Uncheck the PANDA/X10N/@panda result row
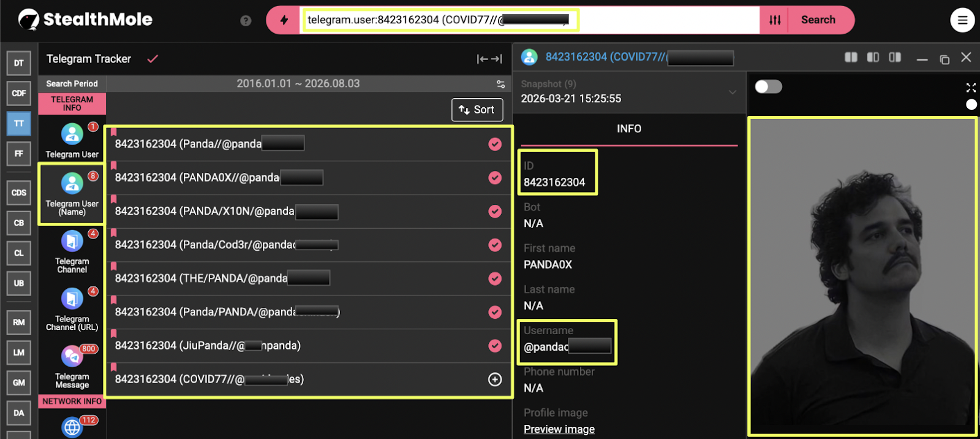980x439 pixels. [495, 212]
